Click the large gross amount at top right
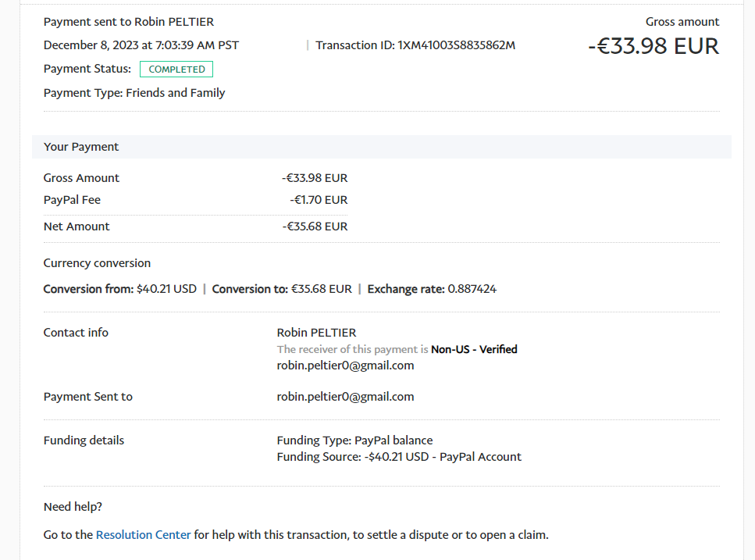The width and height of the screenshot is (755, 560). [x=653, y=46]
